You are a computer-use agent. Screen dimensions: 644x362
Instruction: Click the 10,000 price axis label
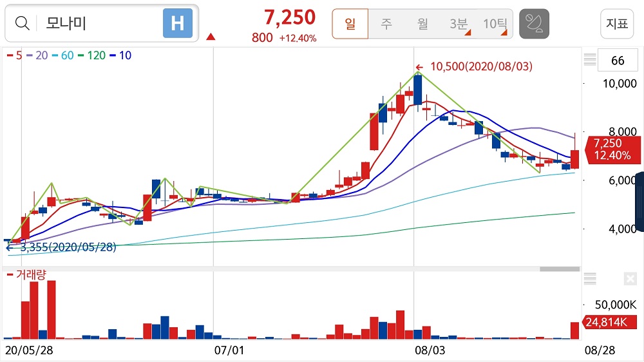pos(620,84)
